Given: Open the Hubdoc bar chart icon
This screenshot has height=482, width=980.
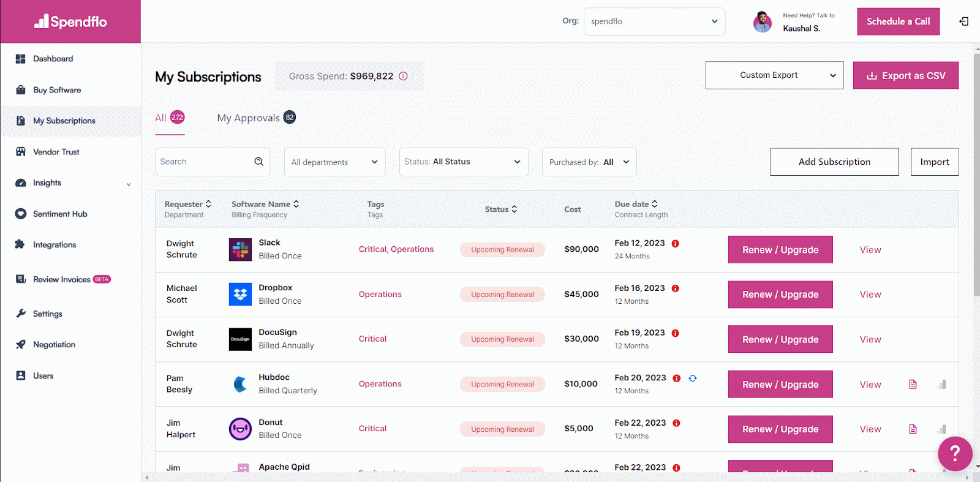Looking at the screenshot, I should 942,384.
